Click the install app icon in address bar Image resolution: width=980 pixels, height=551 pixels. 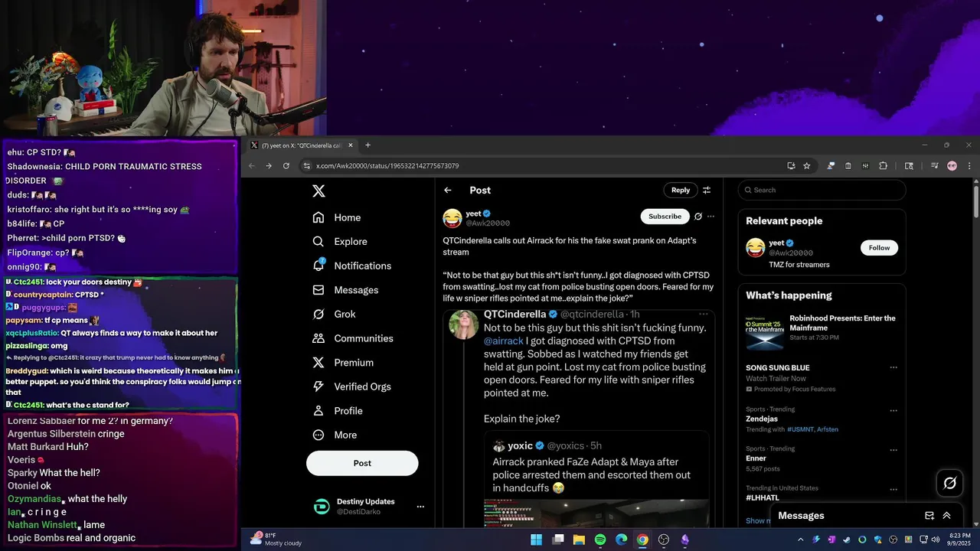tap(791, 166)
